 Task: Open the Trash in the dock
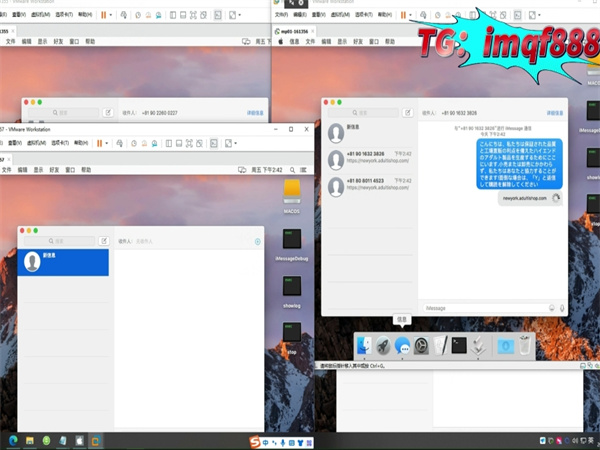click(526, 346)
